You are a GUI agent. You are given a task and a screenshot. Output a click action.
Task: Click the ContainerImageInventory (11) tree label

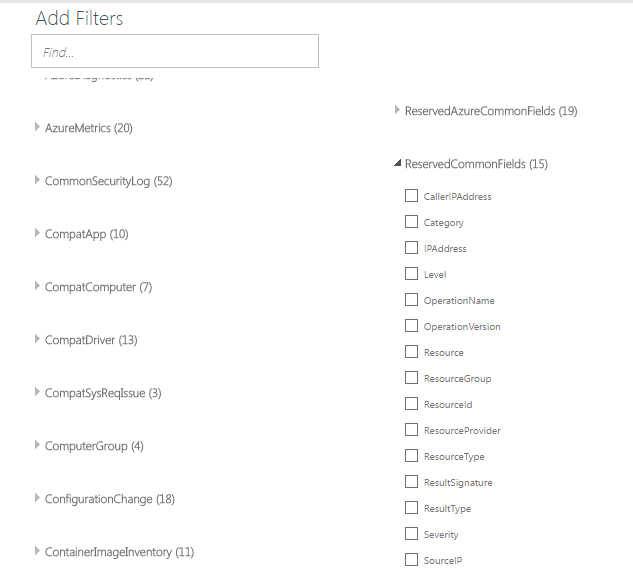(119, 551)
